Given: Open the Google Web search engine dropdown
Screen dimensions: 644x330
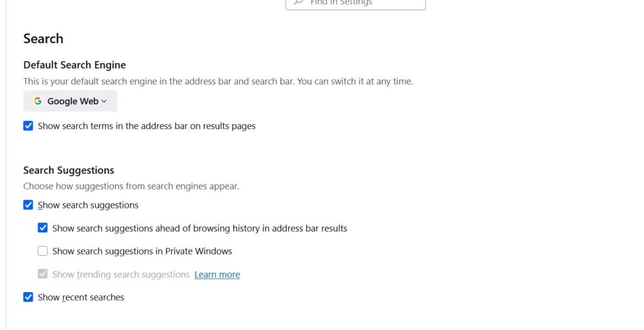Looking at the screenshot, I should tap(70, 101).
